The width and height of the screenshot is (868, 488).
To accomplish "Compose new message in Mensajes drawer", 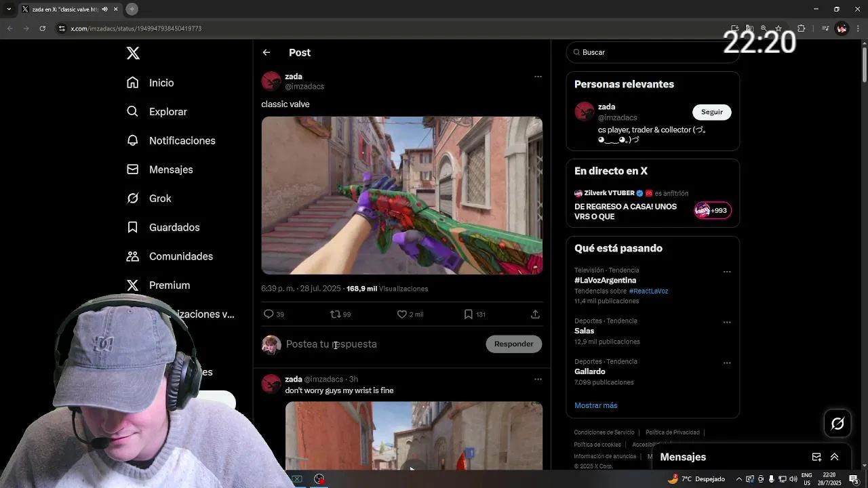I will 816,457.
